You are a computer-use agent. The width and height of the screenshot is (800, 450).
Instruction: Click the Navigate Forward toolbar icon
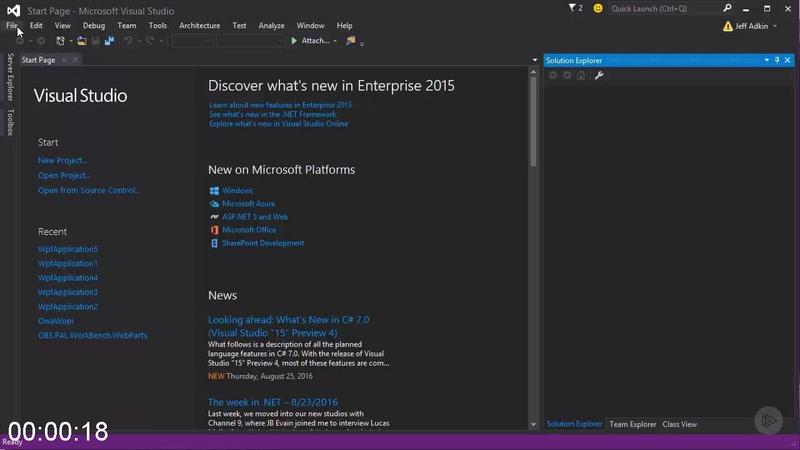coord(41,41)
